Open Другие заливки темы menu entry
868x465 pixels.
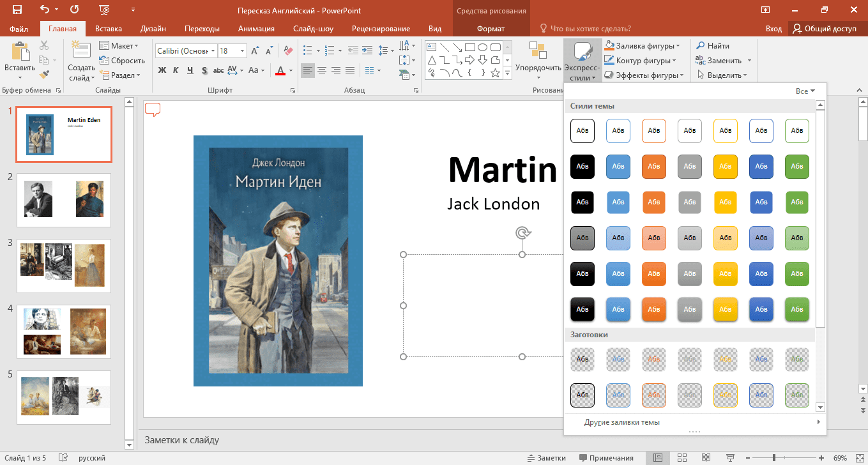tap(695, 422)
